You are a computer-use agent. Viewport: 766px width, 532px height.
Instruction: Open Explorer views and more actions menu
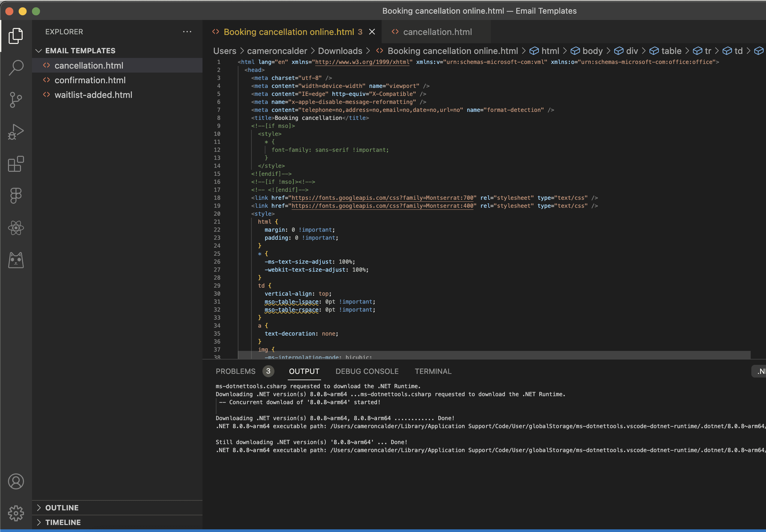(187, 32)
